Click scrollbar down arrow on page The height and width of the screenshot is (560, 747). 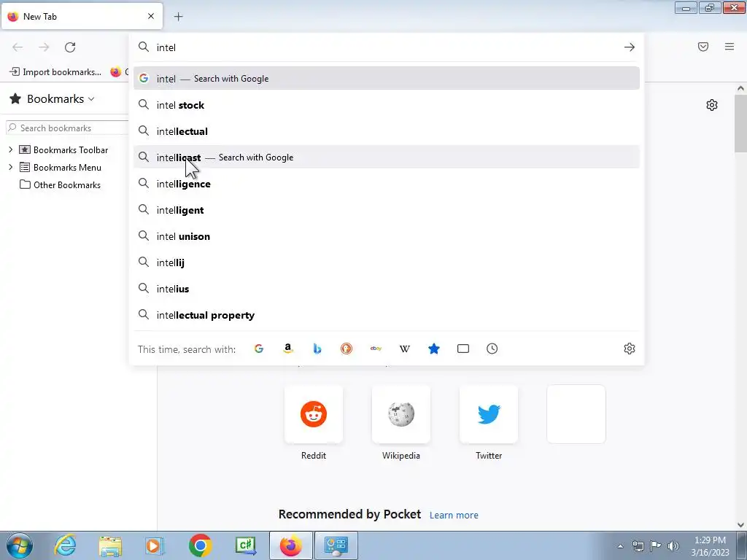(740, 524)
